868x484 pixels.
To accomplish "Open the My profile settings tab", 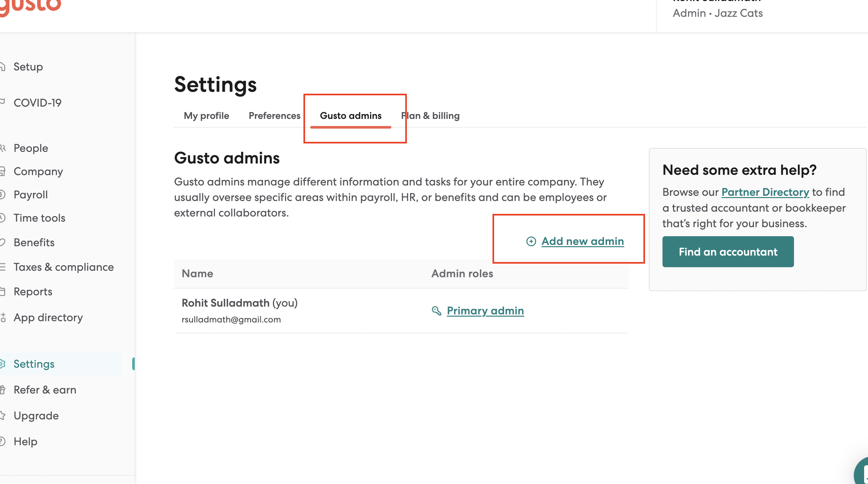I will point(206,115).
